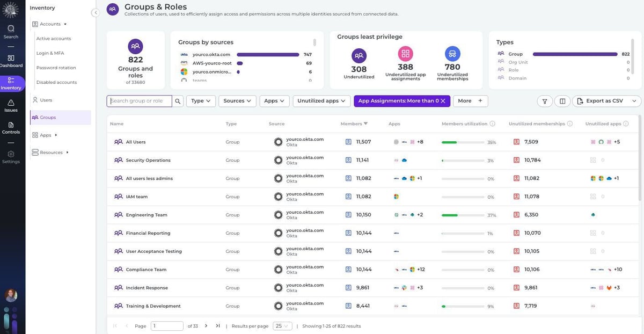Open the Apps filter dropdown

click(275, 101)
